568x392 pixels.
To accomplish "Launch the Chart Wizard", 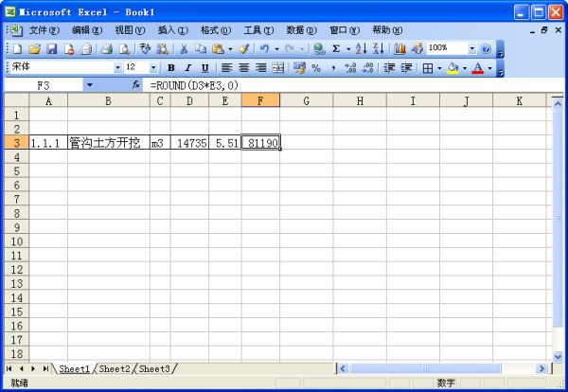I will point(399,48).
